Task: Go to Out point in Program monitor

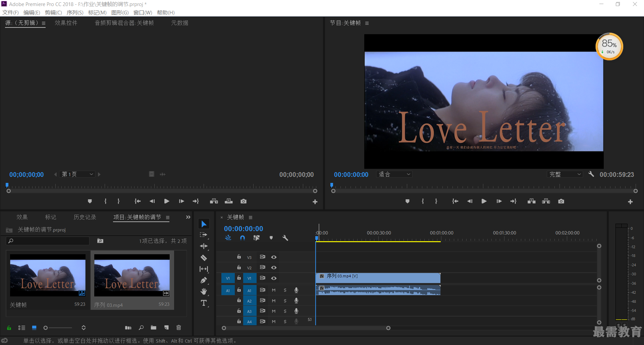Action: [514, 201]
